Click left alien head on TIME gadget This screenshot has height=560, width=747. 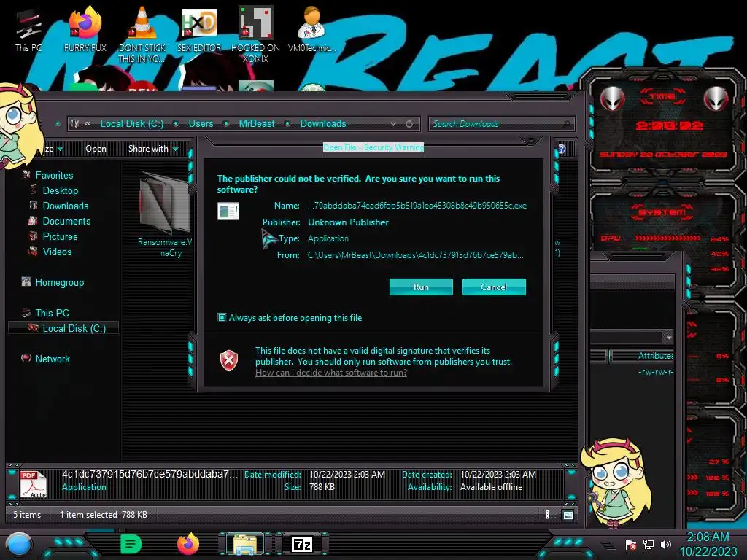612,98
